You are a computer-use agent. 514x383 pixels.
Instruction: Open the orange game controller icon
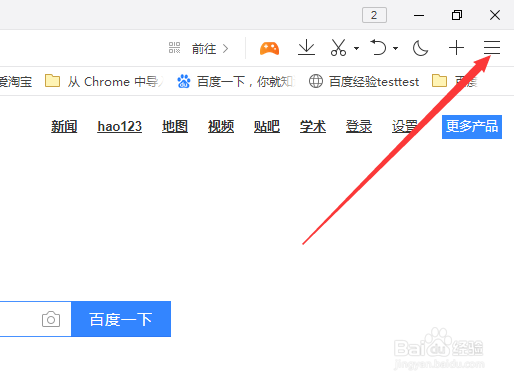click(269, 48)
